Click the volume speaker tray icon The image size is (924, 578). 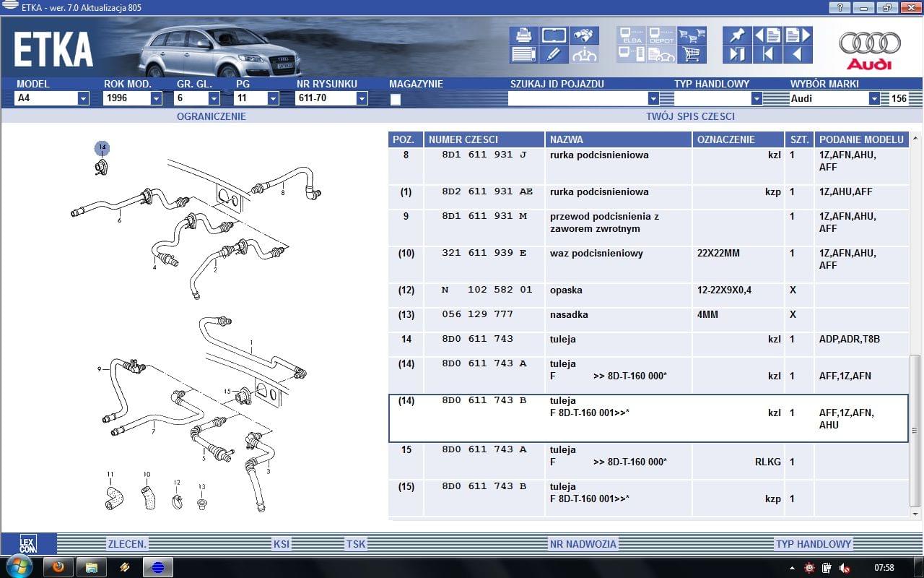[x=844, y=568]
